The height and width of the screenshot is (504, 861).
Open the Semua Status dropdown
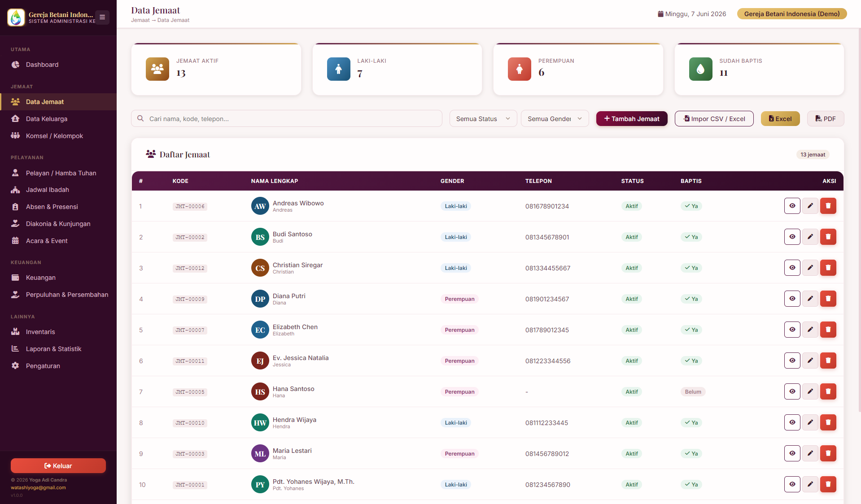point(483,118)
